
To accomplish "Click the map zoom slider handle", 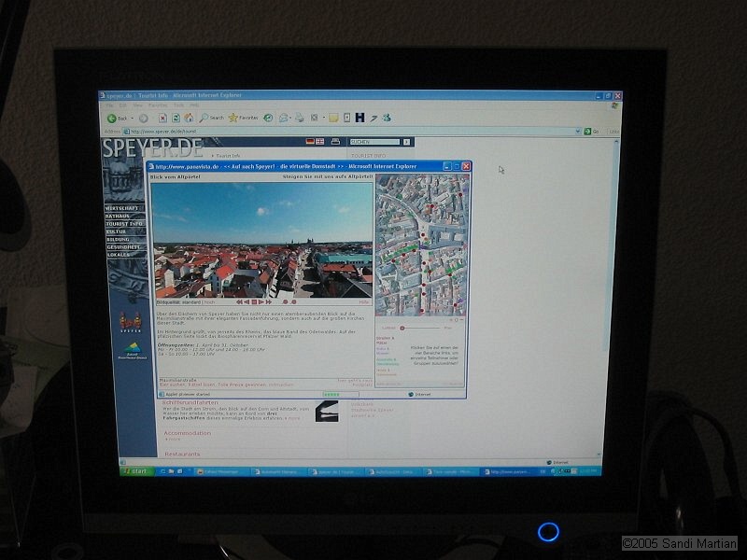I will click(402, 329).
